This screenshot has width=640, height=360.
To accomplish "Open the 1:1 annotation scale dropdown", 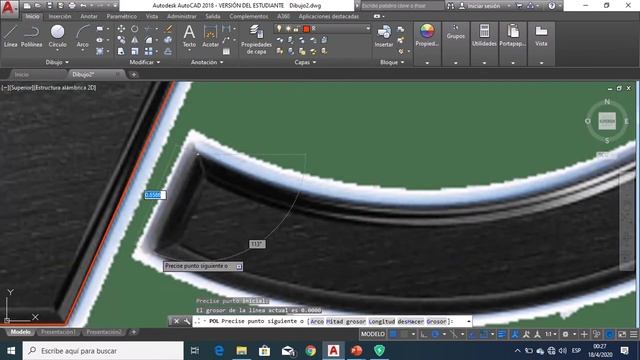I will pos(551,334).
